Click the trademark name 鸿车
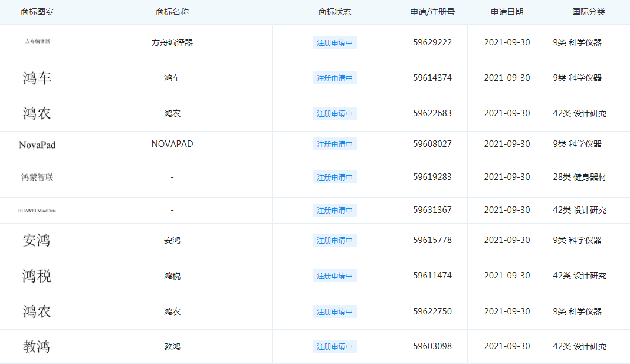The width and height of the screenshot is (630, 364). click(x=172, y=78)
